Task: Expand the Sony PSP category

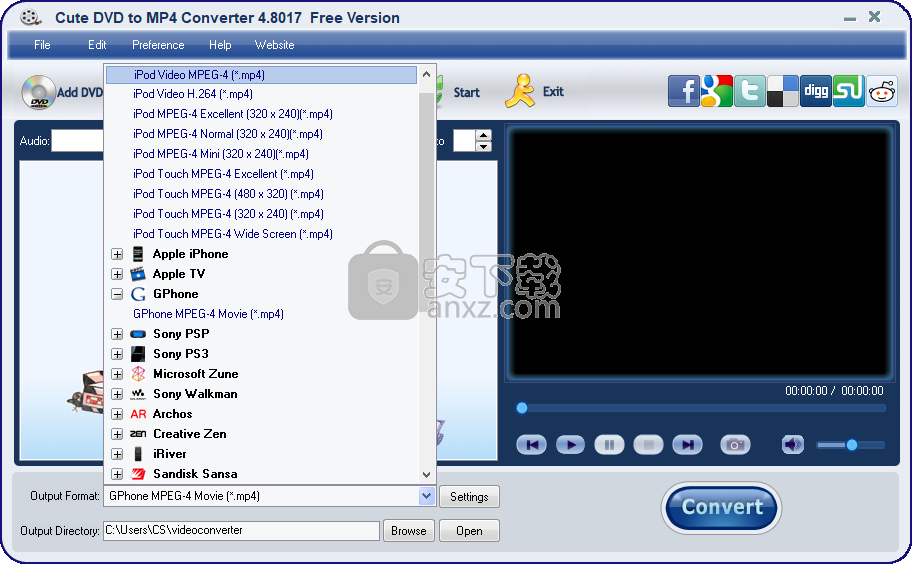Action: pyautogui.click(x=117, y=334)
